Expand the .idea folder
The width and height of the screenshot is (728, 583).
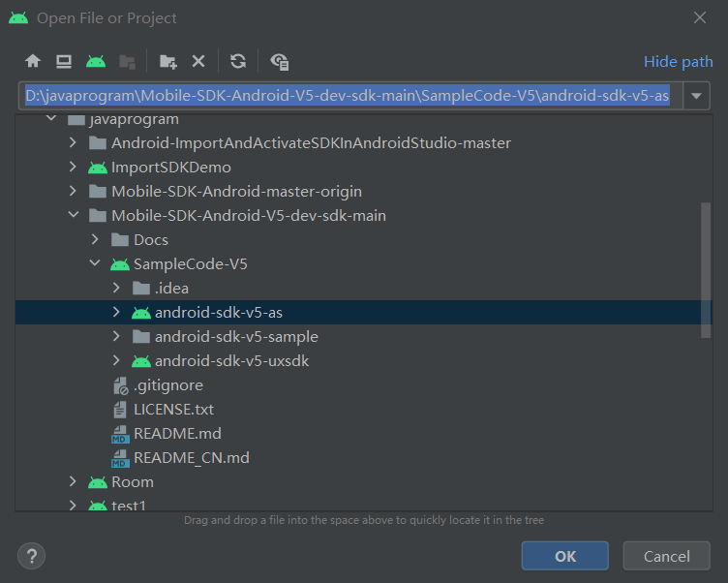116,288
